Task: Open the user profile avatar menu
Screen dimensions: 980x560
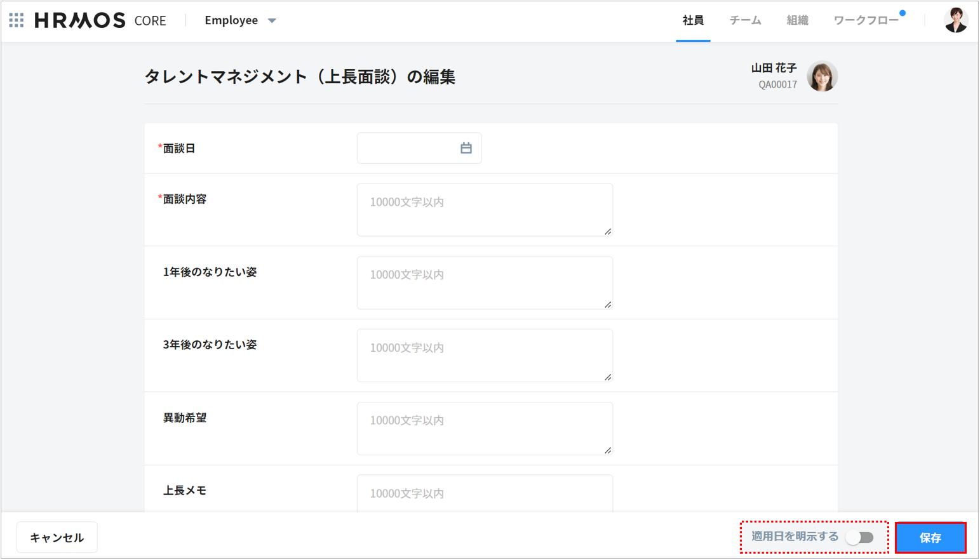Action: pos(955,20)
